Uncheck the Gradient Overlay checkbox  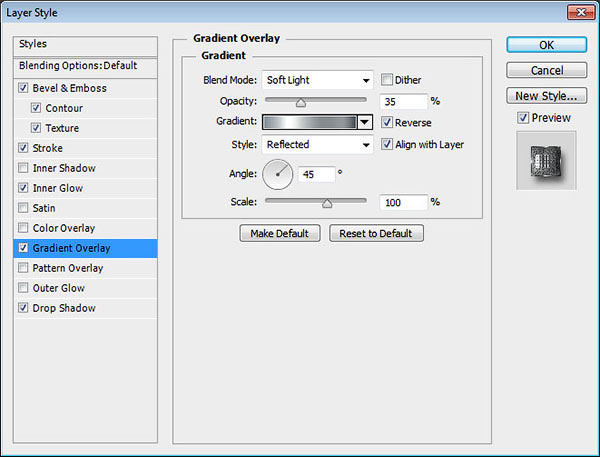(x=23, y=248)
